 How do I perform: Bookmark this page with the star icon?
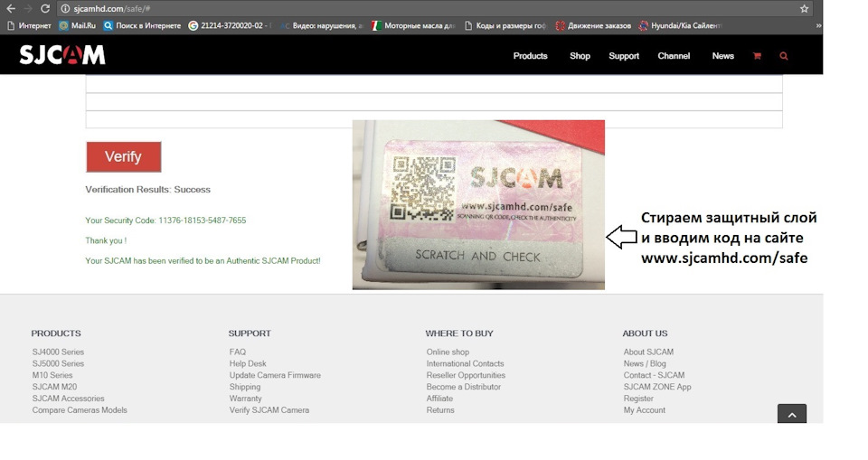pos(804,8)
